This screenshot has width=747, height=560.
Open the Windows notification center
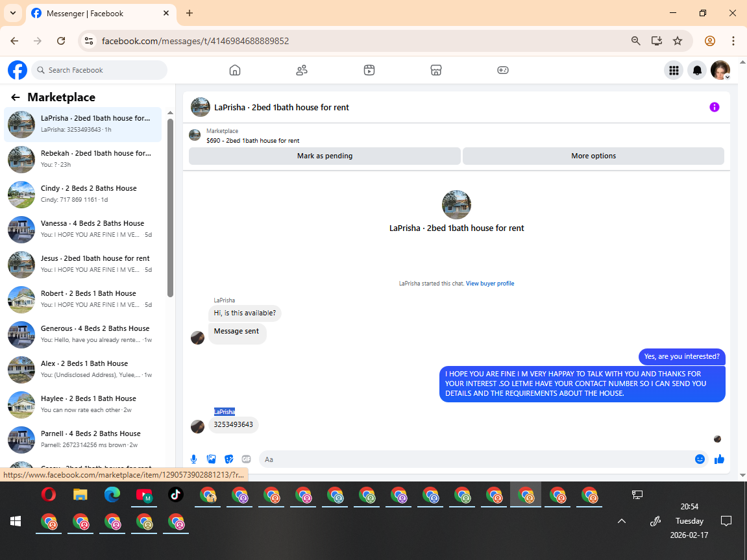pyautogui.click(x=726, y=521)
